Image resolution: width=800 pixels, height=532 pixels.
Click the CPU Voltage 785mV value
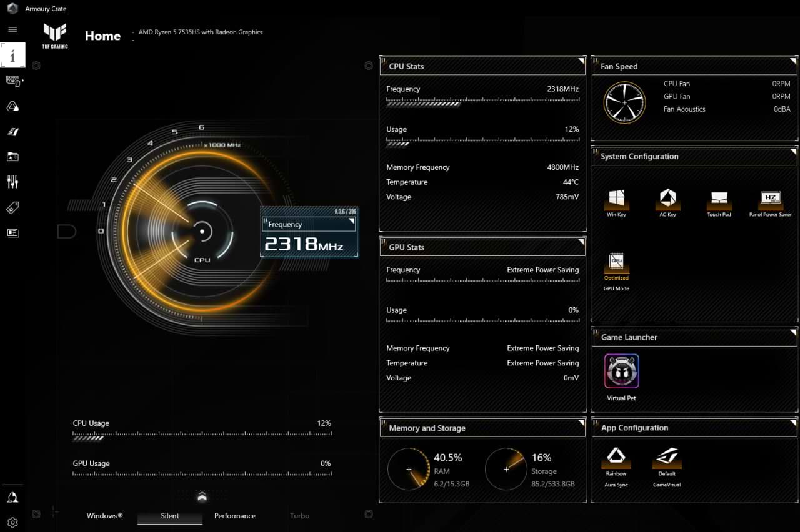pyautogui.click(x=567, y=197)
